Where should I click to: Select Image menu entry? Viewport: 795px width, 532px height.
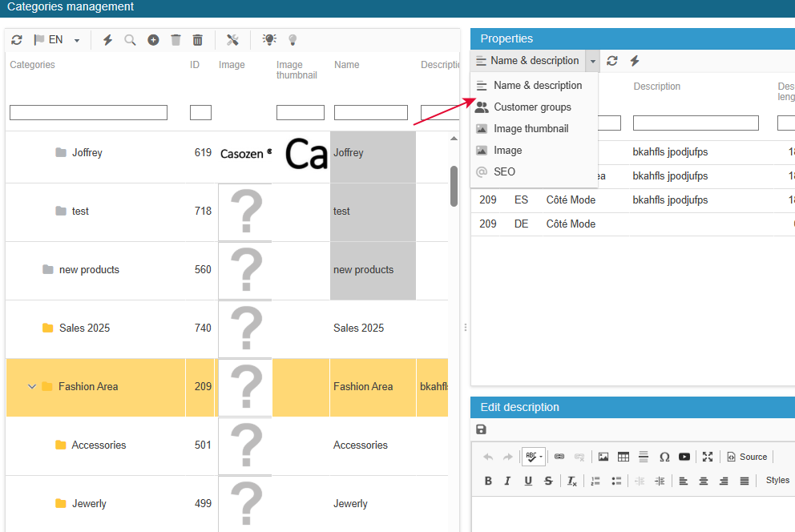coord(535,151)
